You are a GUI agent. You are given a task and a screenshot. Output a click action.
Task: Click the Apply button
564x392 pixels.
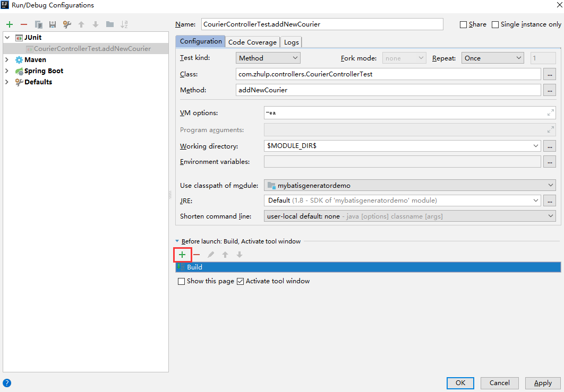(x=543, y=383)
